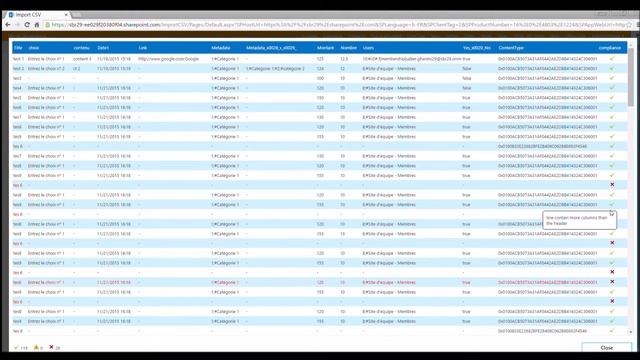Click the '12.3' Nombre value
The height and width of the screenshot is (360, 640).
(344, 59)
